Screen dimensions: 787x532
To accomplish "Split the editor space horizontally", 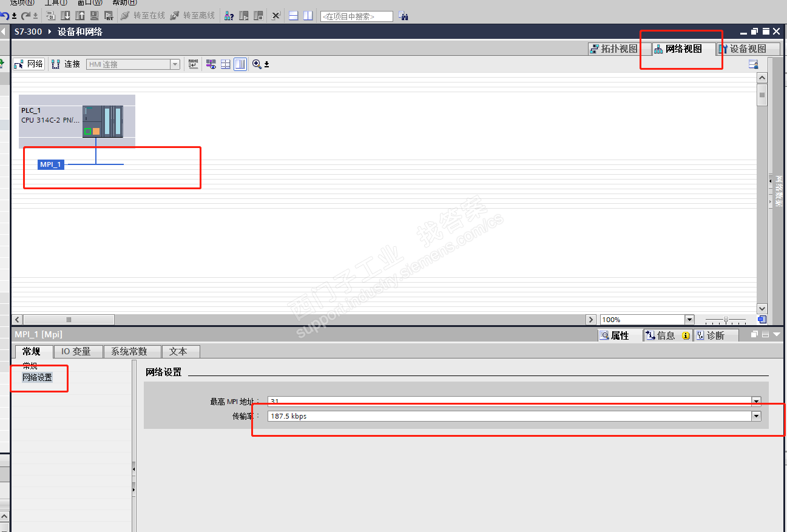I will (x=294, y=16).
